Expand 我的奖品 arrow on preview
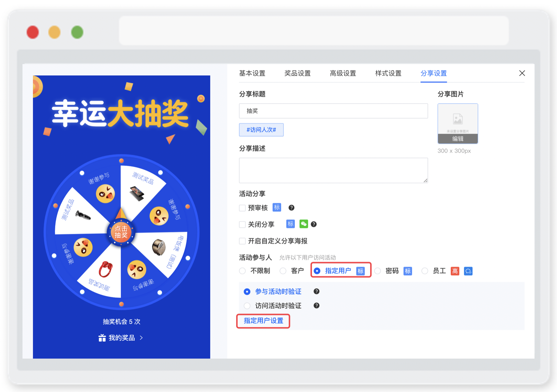Screen dimensions: 557x392 click(141, 338)
